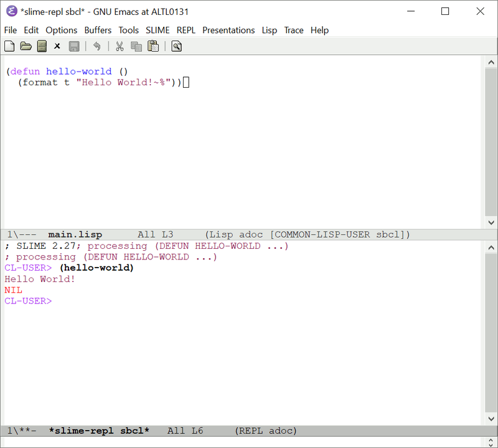
Task: Open the Lisp menu
Action: [269, 30]
